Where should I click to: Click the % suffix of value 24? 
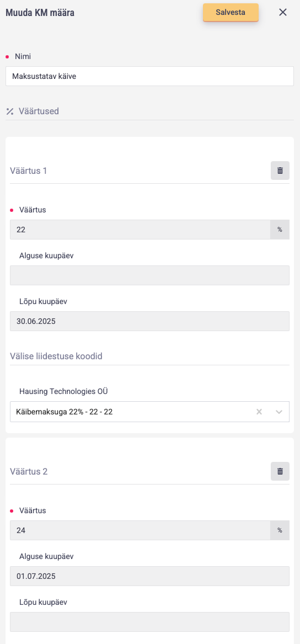click(x=280, y=530)
